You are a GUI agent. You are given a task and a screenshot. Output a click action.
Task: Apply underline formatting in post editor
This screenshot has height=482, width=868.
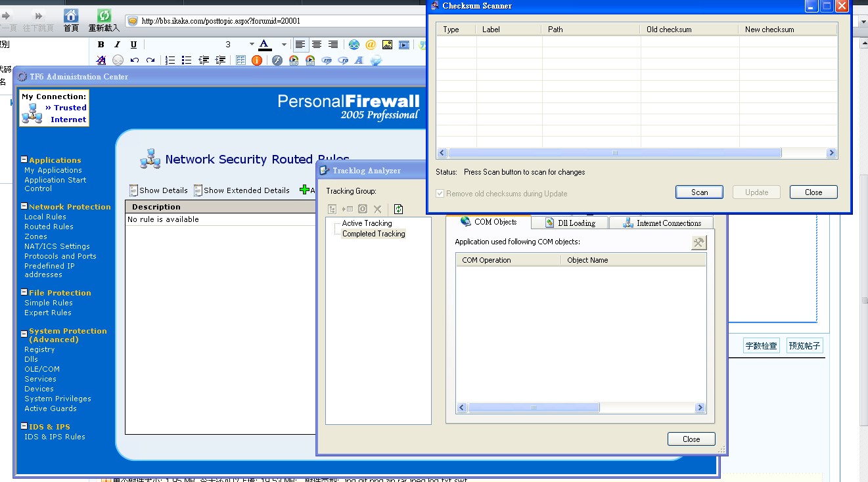point(133,45)
